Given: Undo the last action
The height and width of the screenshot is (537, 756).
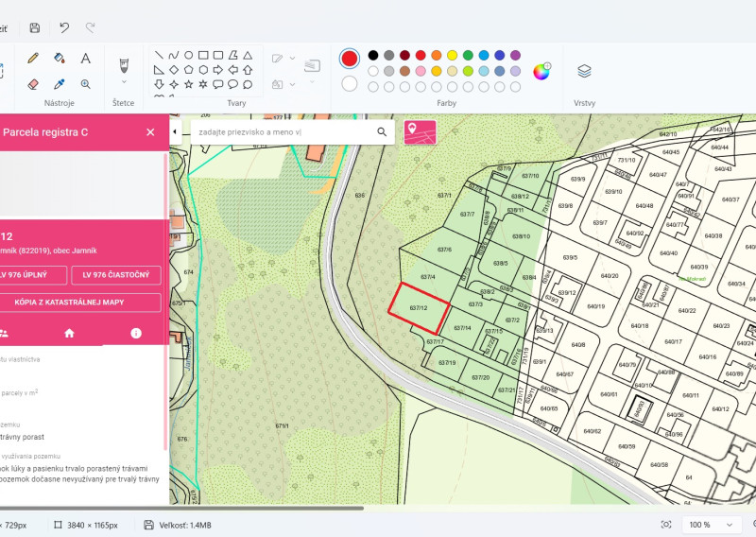Looking at the screenshot, I should coord(64,27).
